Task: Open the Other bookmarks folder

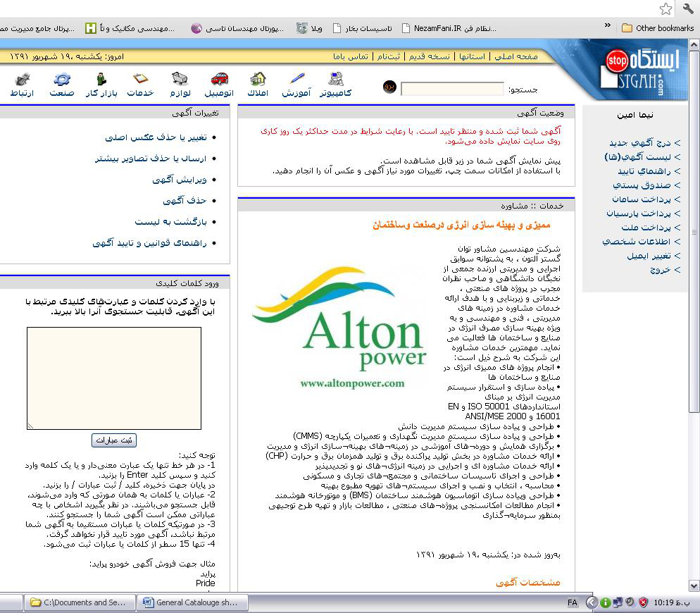Action: tap(658, 28)
